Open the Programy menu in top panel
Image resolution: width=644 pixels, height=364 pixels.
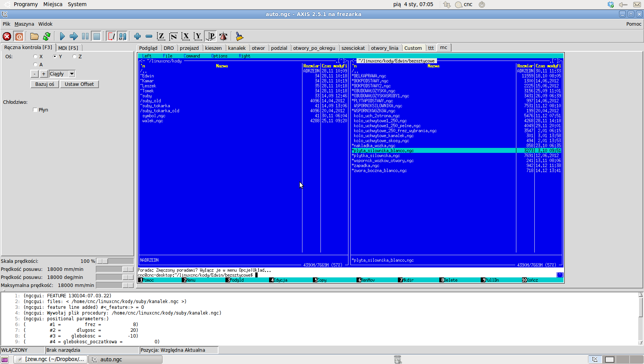(26, 4)
